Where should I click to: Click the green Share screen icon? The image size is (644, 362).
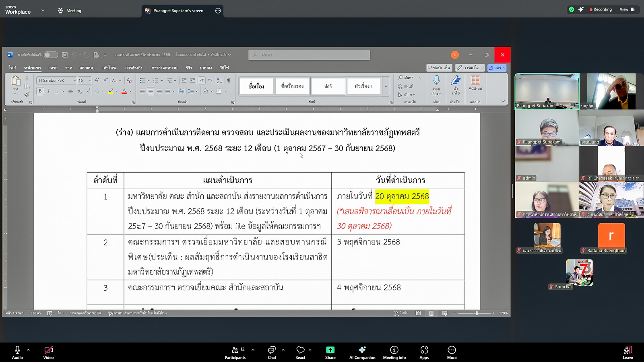click(330, 350)
